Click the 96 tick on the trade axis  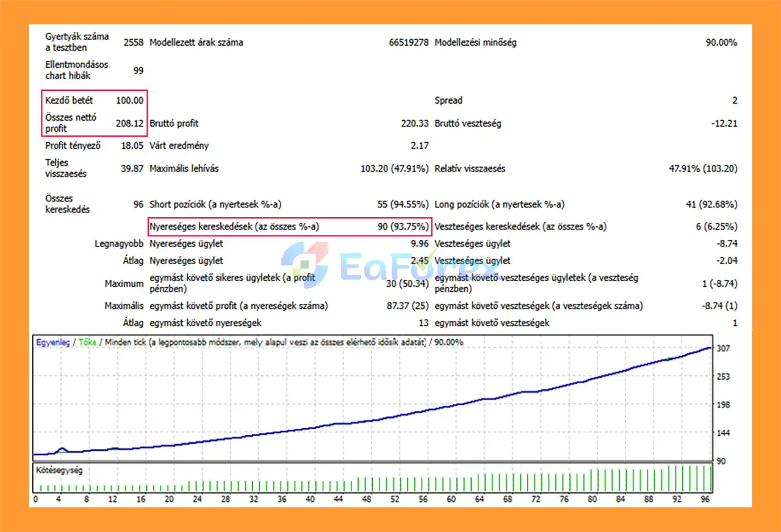pos(705,499)
